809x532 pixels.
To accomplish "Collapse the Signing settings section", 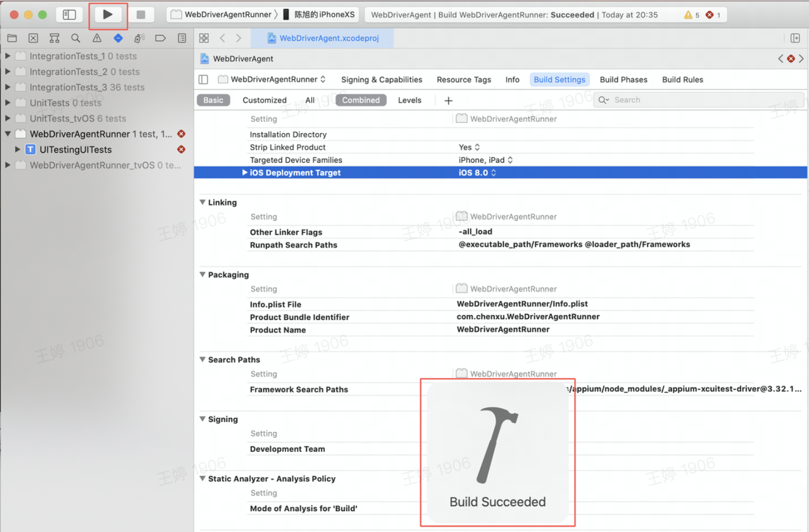I will (x=203, y=419).
